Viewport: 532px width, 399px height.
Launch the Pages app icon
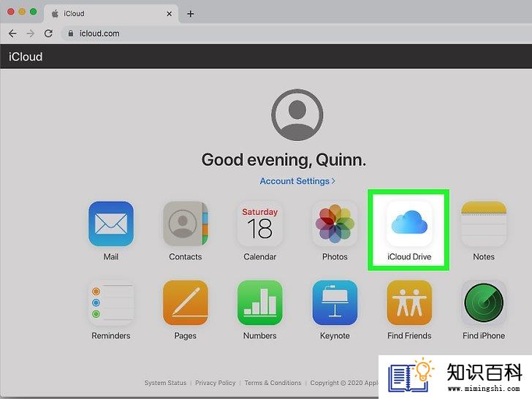click(x=186, y=303)
